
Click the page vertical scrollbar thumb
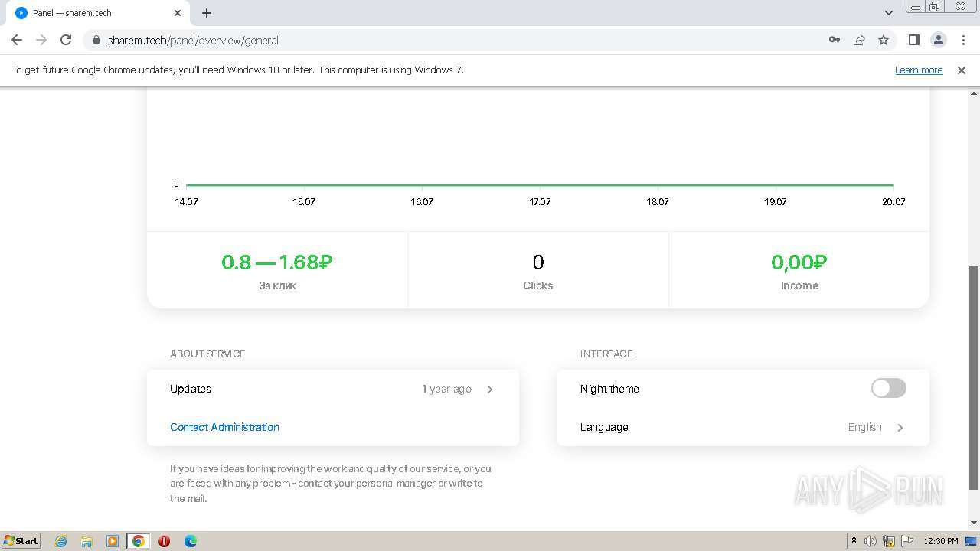[974, 378]
